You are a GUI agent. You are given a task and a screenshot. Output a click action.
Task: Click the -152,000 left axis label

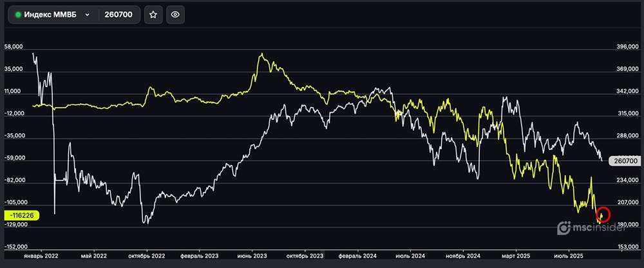coord(15,247)
